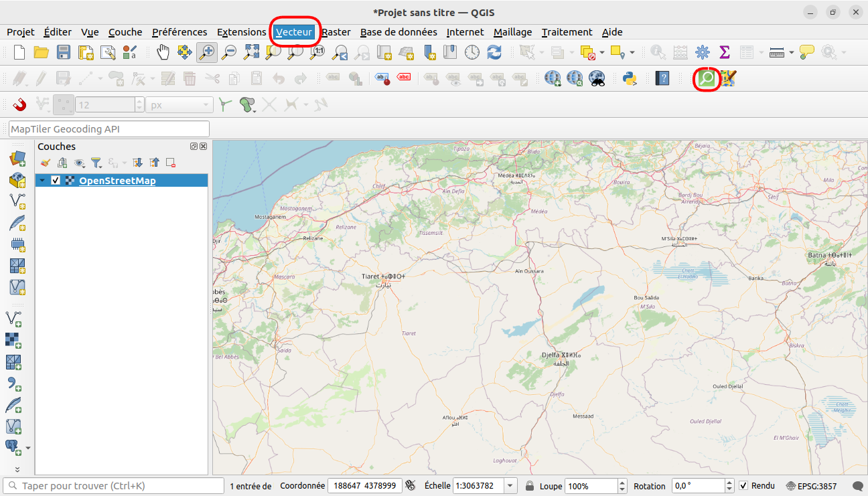
Task: Expand all layers icon in Couches panel
Action: 138,163
